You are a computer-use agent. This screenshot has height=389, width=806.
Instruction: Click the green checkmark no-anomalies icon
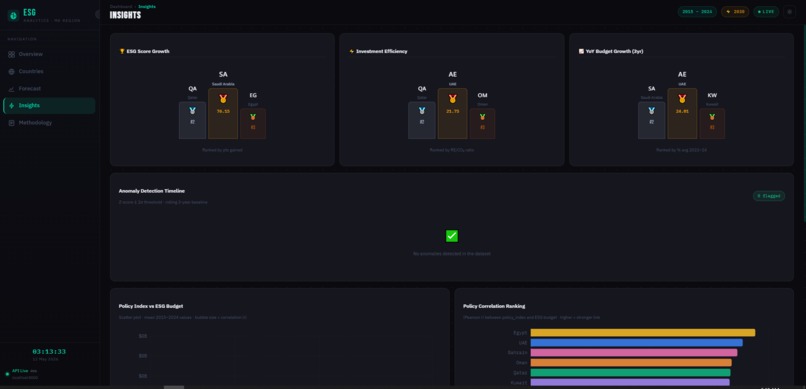coord(452,236)
